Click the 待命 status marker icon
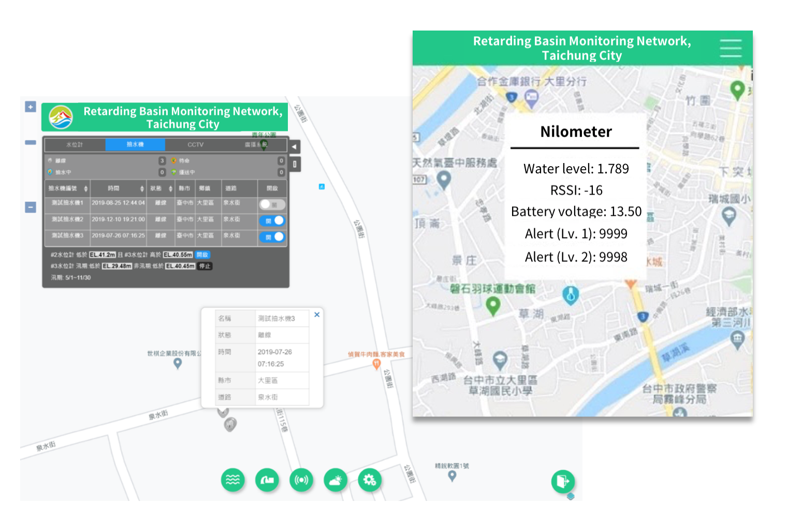This screenshot has width=787, height=532. (x=174, y=160)
